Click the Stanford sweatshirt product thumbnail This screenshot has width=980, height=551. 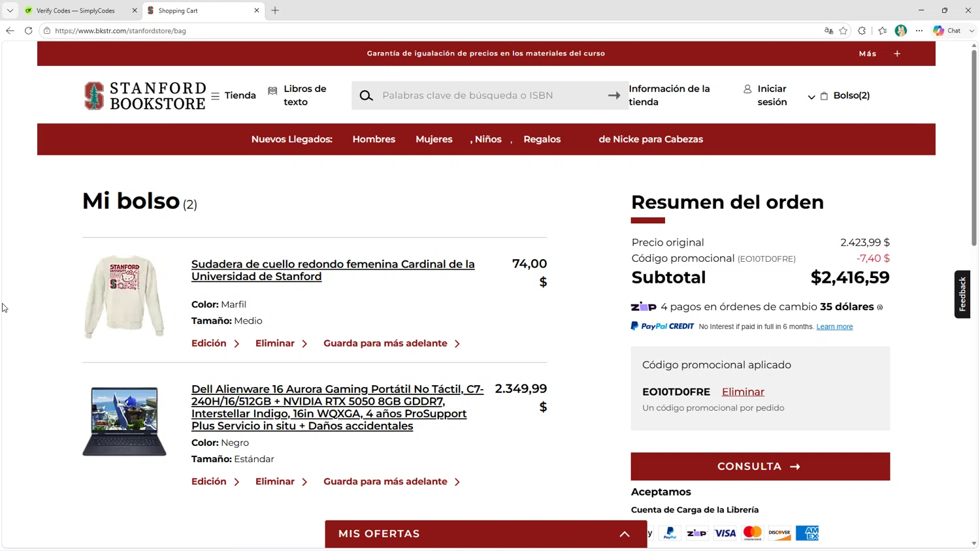(x=124, y=296)
